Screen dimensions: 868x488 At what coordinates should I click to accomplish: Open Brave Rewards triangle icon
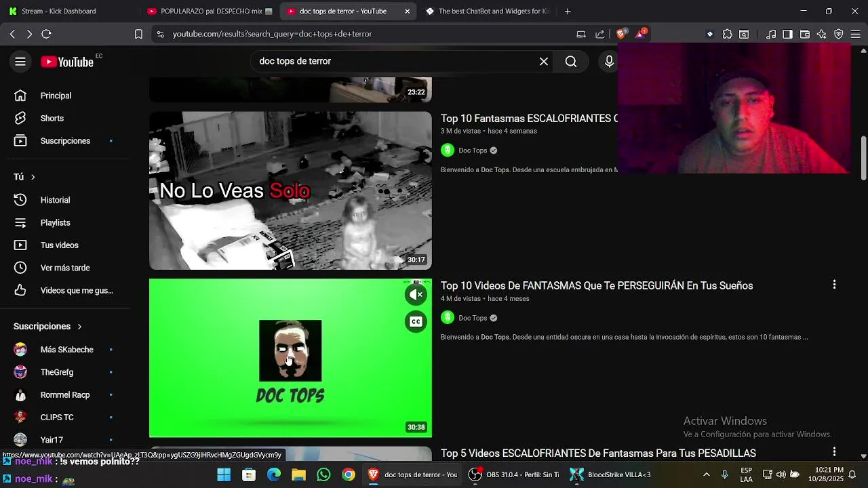pyautogui.click(x=640, y=34)
